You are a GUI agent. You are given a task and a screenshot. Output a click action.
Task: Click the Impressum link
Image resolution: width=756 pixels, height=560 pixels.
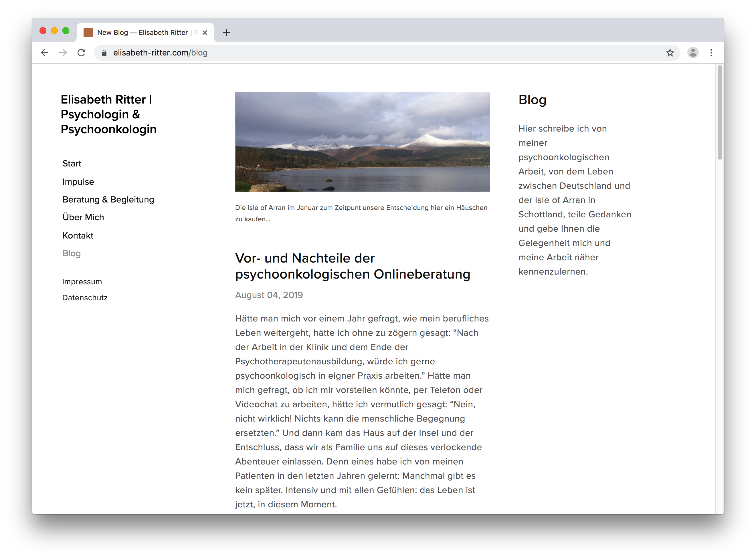pyautogui.click(x=82, y=281)
